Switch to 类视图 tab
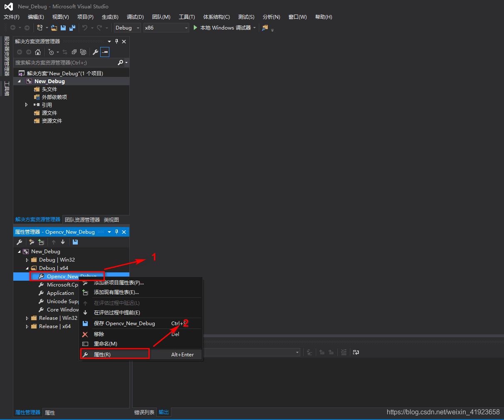The width and height of the screenshot is (504, 420). click(111, 220)
